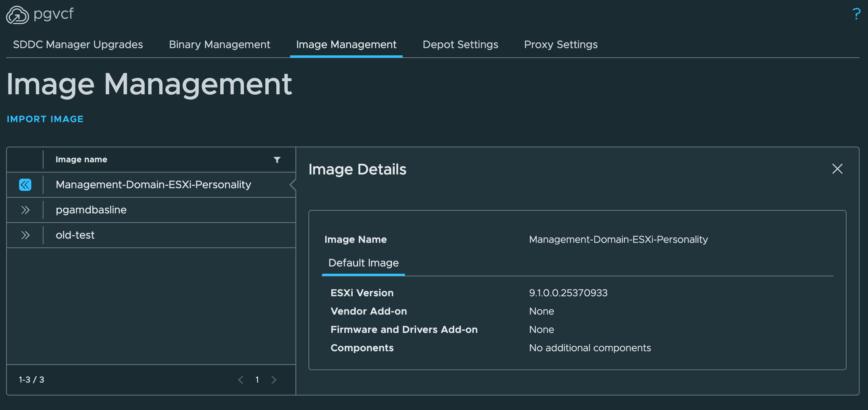This screenshot has width=868, height=410.
Task: Collapse details for Management-Domain-ESXi-Personality row
Action: [25, 185]
